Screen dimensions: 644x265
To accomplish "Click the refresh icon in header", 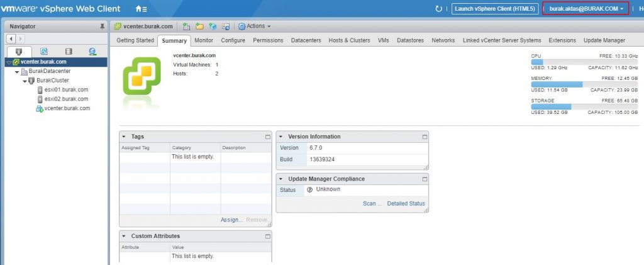I will [438, 9].
